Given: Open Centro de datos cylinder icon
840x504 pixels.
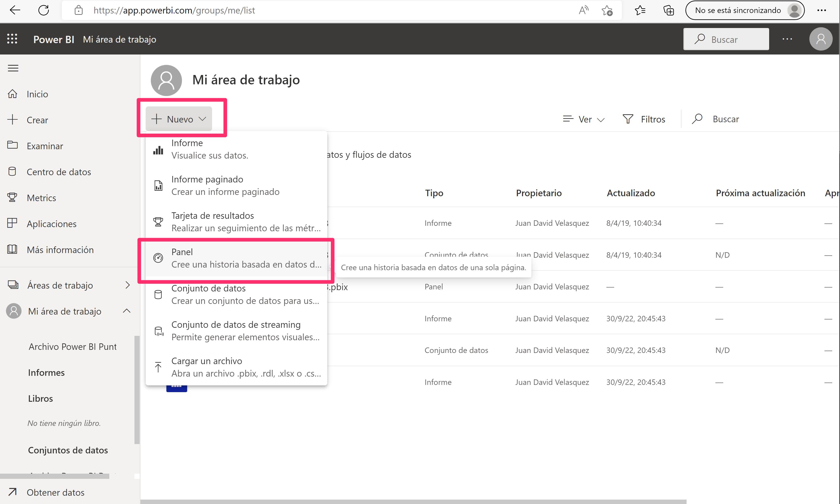Looking at the screenshot, I should coord(12,172).
